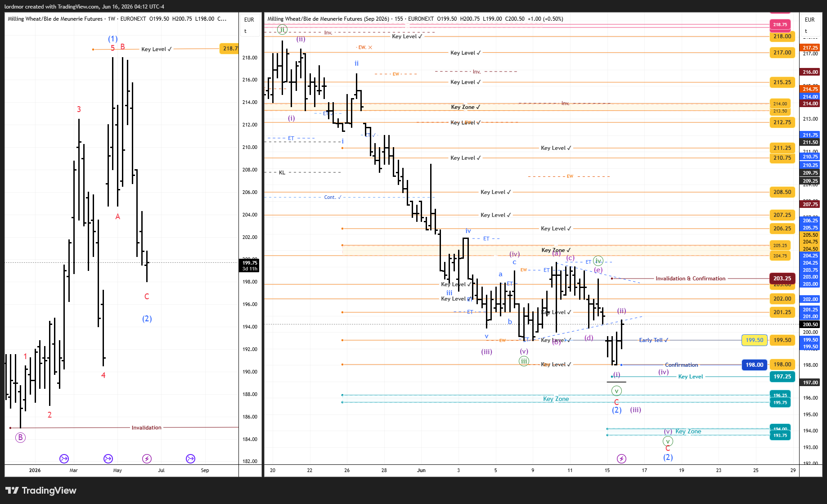Select the teal 195.75 price label

coord(780,403)
